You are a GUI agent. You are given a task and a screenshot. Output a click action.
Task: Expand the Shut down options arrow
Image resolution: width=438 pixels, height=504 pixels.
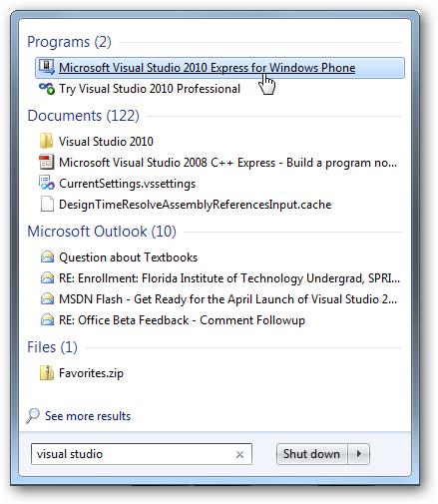click(359, 454)
